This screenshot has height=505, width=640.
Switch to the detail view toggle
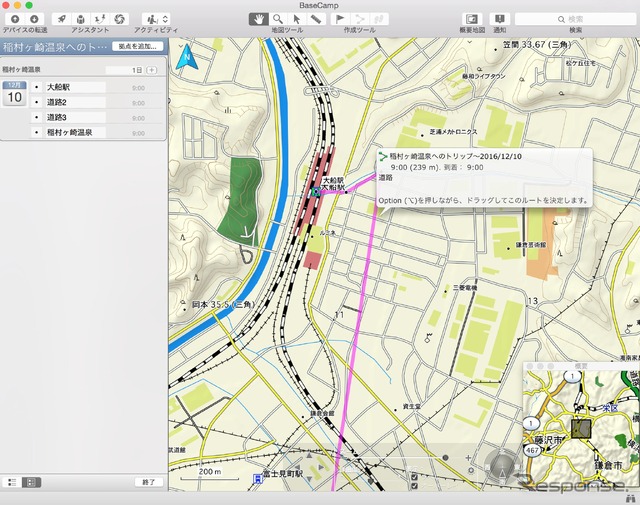click(31, 483)
